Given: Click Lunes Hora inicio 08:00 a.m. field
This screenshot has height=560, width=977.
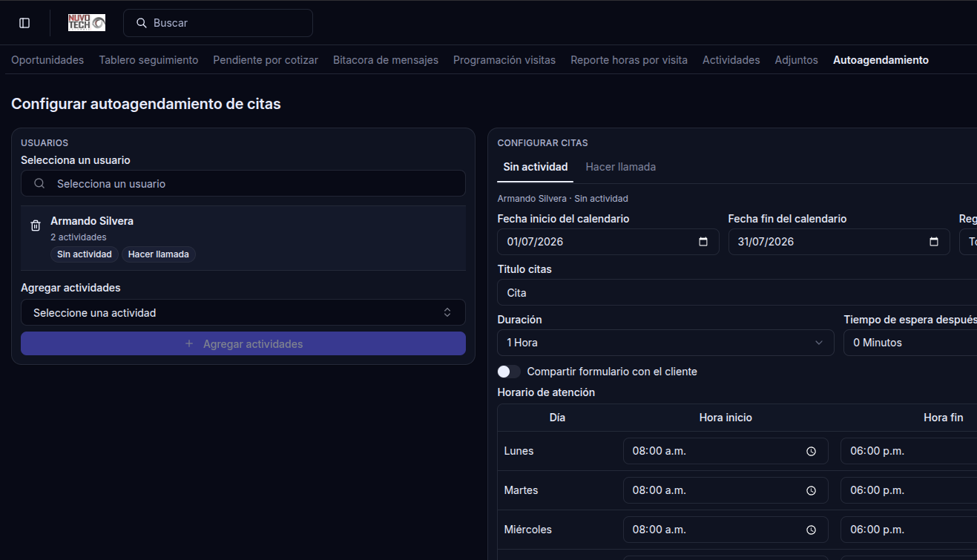Looking at the screenshot, I should [x=726, y=451].
